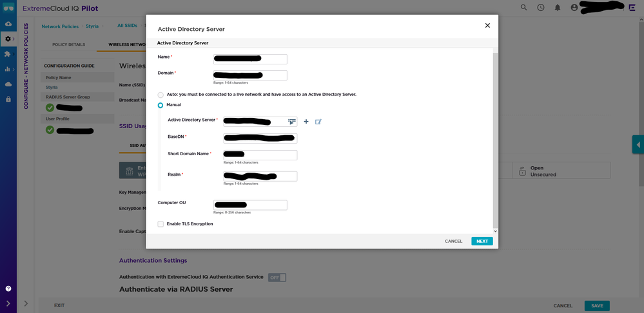Open the notifications bell icon
This screenshot has height=313, width=644.
tap(558, 7)
